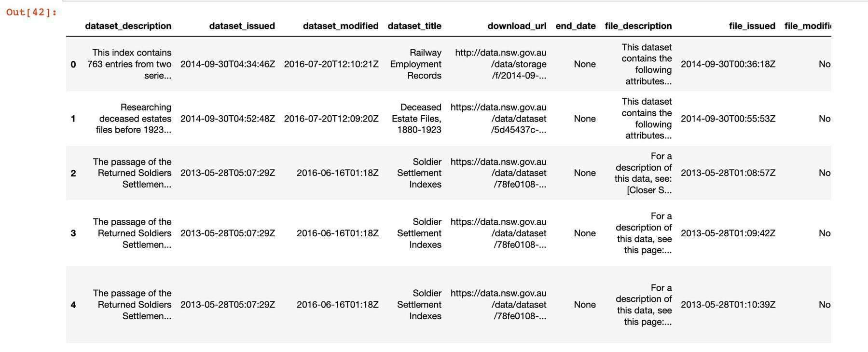Click the download_url column header
This screenshot has width=868, height=352.
517,26
